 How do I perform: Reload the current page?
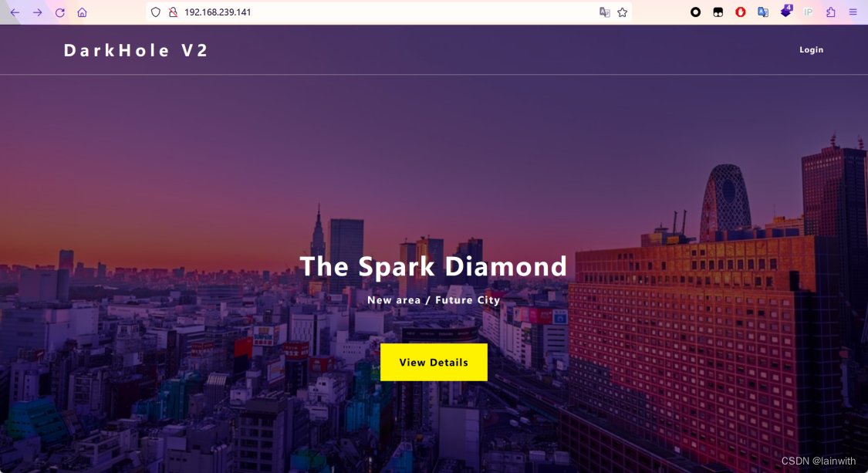tap(59, 12)
